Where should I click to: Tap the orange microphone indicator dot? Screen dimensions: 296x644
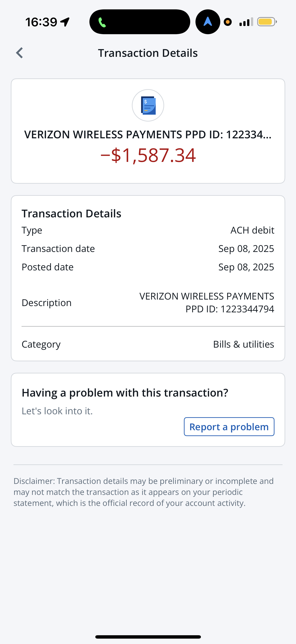(x=227, y=22)
